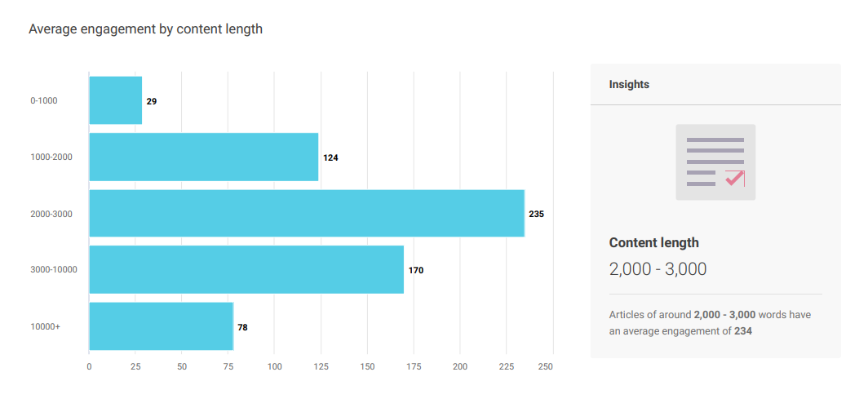The width and height of the screenshot is (868, 412).
Task: Click the 235 value label
Action: pos(536,214)
